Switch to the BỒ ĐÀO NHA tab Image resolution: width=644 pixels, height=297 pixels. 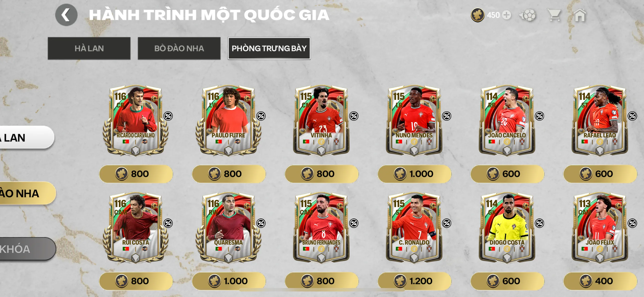pos(179,48)
